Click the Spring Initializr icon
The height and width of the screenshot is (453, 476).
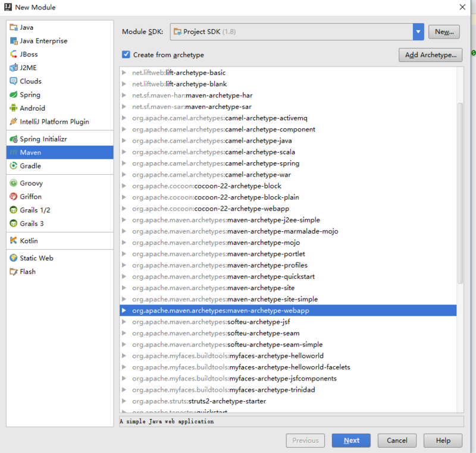tap(13, 139)
